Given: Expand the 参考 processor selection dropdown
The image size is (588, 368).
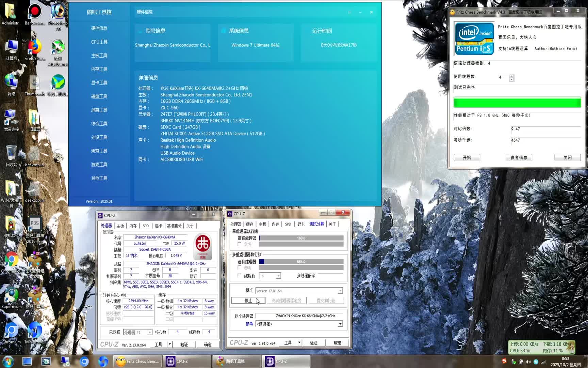Looking at the screenshot, I should click(x=340, y=324).
